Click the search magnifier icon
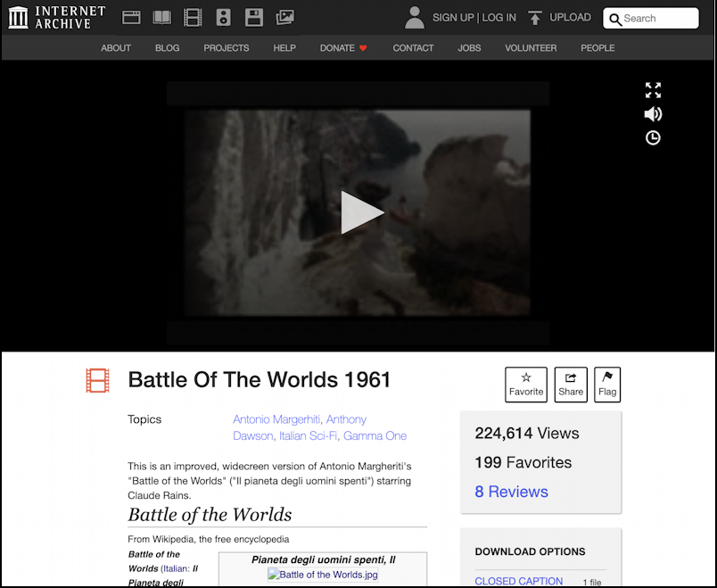717x588 pixels. pyautogui.click(x=615, y=20)
